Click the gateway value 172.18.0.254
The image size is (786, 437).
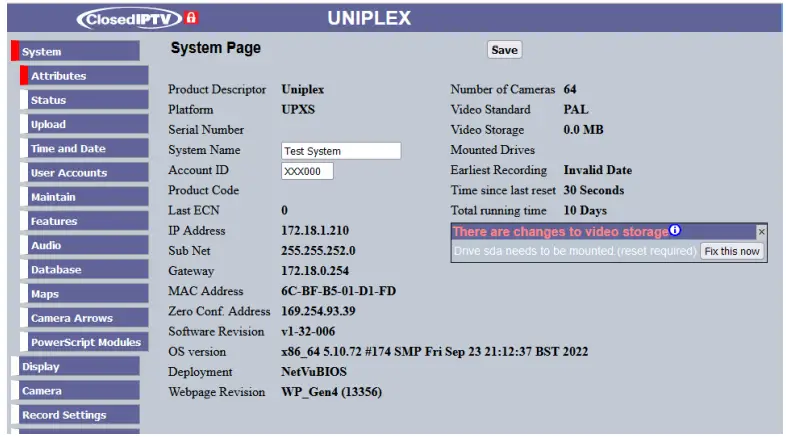(x=315, y=271)
